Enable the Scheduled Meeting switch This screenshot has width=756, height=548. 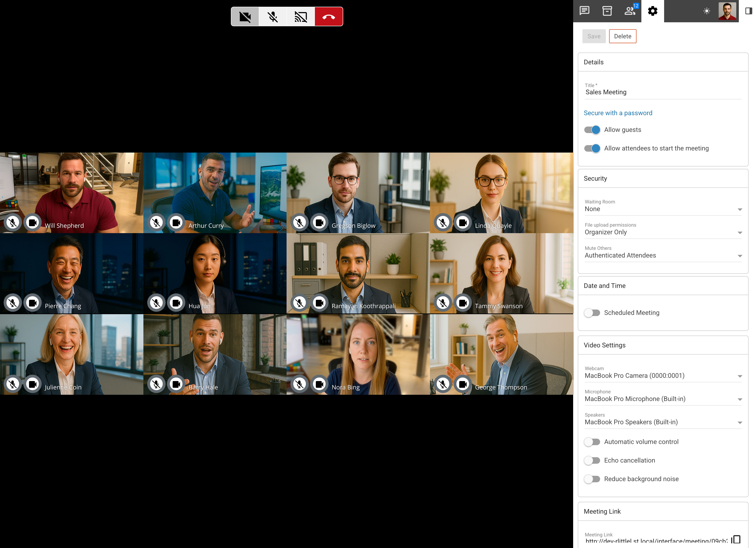(592, 313)
